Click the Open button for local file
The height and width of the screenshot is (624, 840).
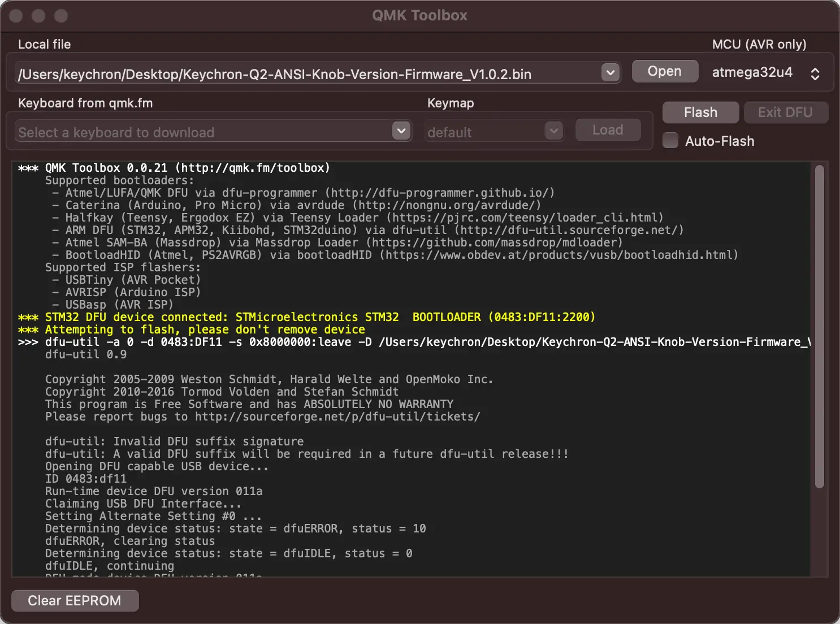(x=665, y=71)
